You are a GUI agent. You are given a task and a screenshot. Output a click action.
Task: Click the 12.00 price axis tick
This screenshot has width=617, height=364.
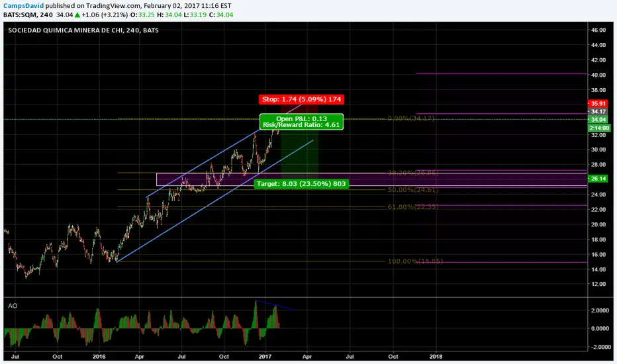coord(598,284)
